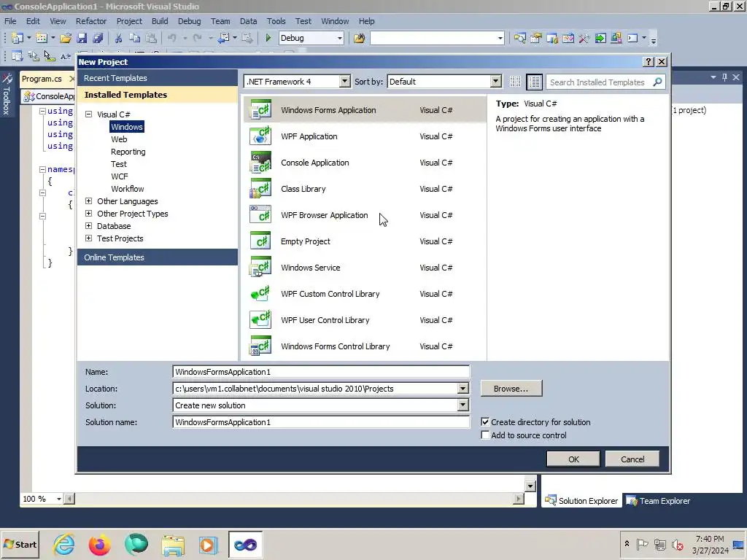Click the Browse... button
747x560 pixels.
pos(511,389)
